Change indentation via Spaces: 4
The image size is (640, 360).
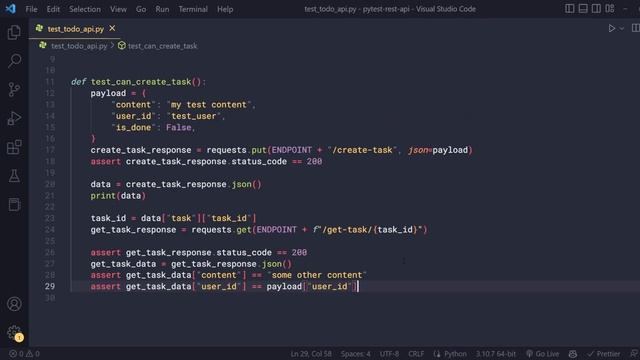[356, 354]
